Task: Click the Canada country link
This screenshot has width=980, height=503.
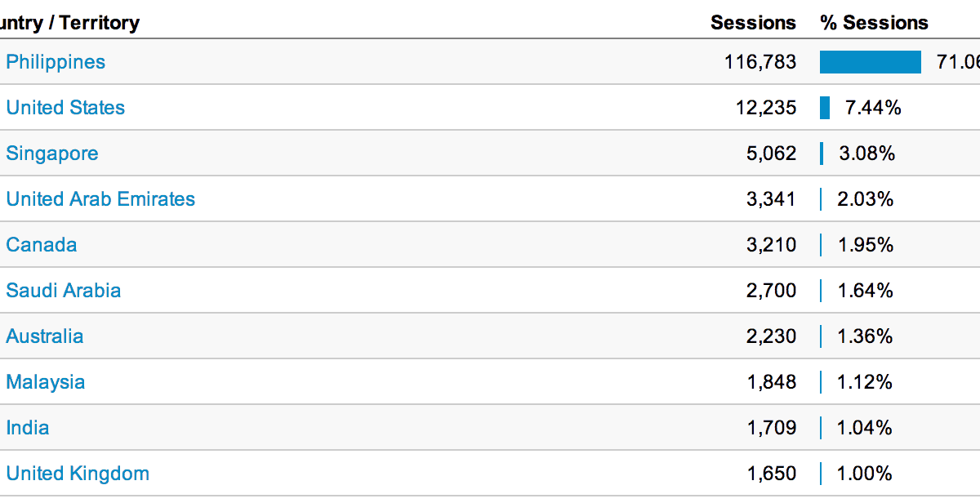Action: pyautogui.click(x=42, y=245)
